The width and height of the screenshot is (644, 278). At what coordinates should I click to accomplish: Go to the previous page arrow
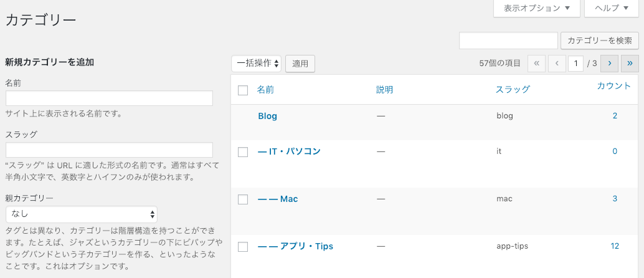pyautogui.click(x=557, y=64)
